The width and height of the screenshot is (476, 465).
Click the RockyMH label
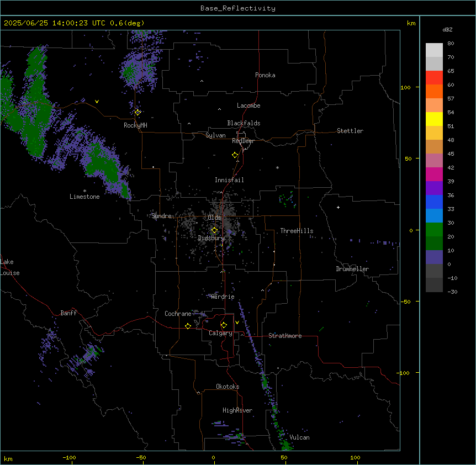click(135, 125)
